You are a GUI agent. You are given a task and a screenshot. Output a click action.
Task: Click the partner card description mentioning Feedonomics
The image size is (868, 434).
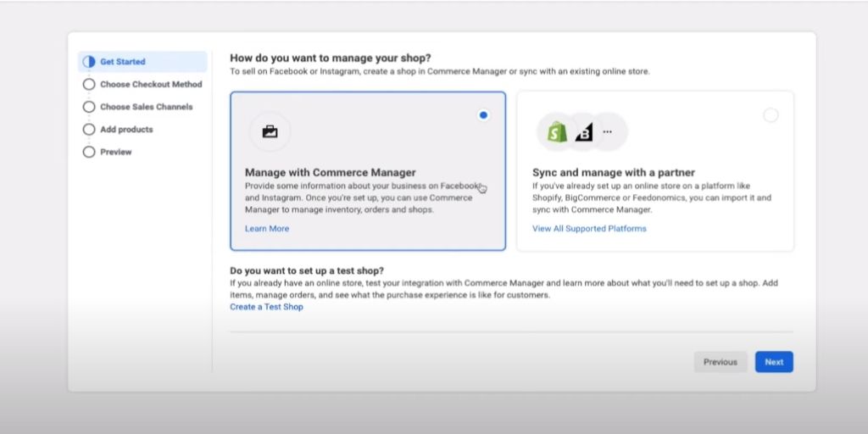click(x=652, y=198)
